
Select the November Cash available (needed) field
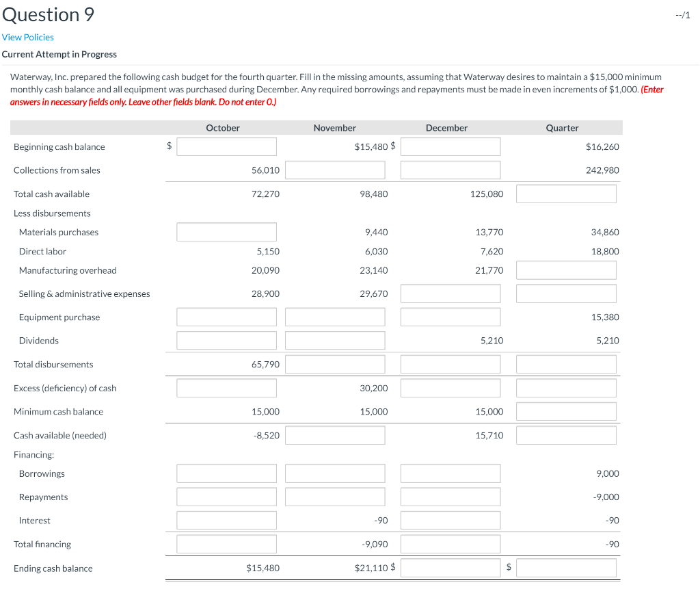[335, 434]
